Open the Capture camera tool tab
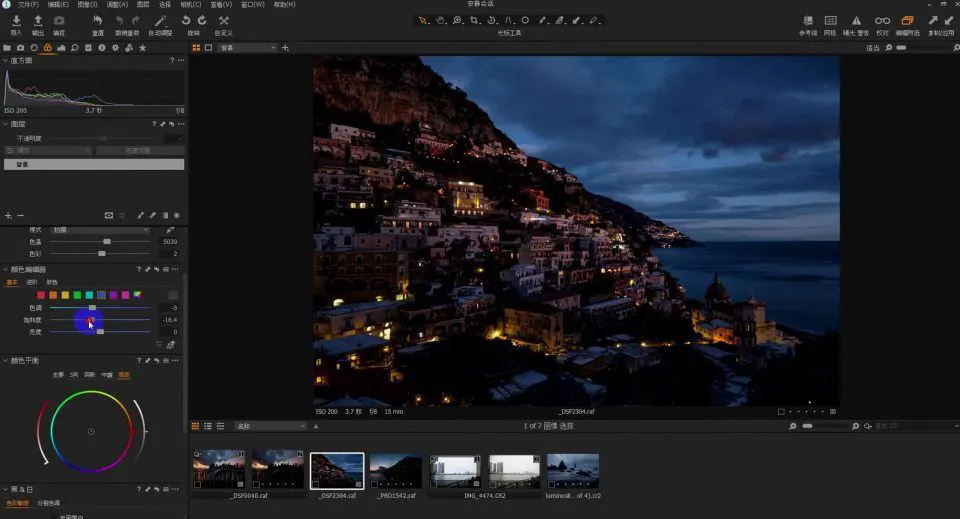Image resolution: width=960 pixels, height=519 pixels. [x=21, y=48]
